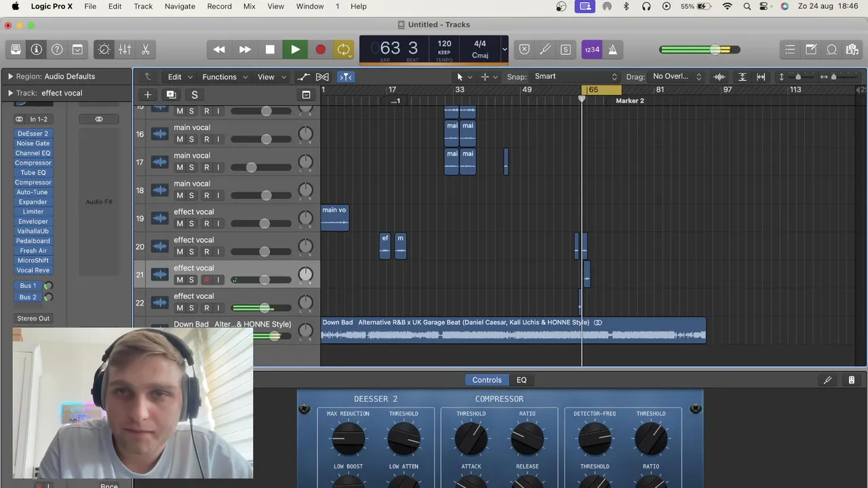Viewport: 868px width, 488px height.
Task: Open Smart Controls dial icon
Action: click(104, 49)
